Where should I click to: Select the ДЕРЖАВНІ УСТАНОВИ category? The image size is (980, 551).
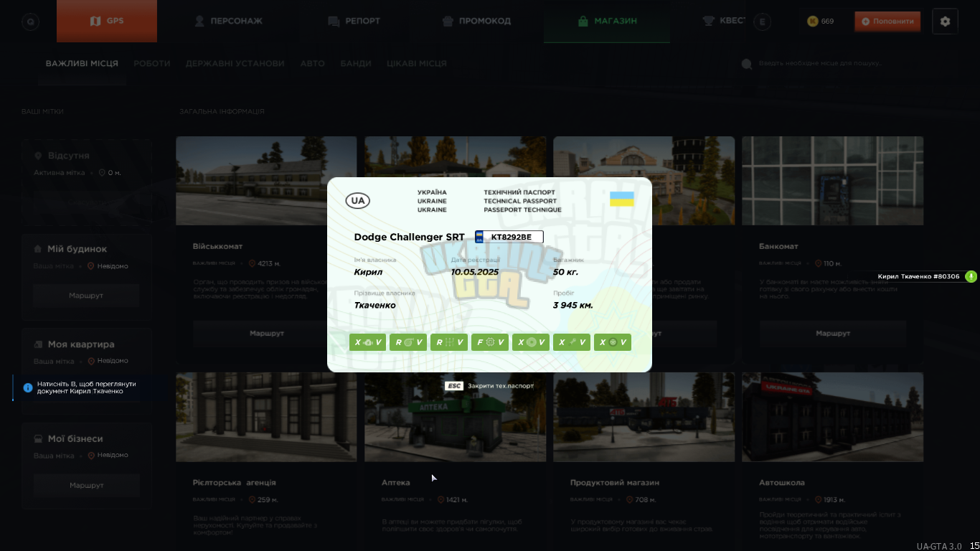[x=235, y=64]
